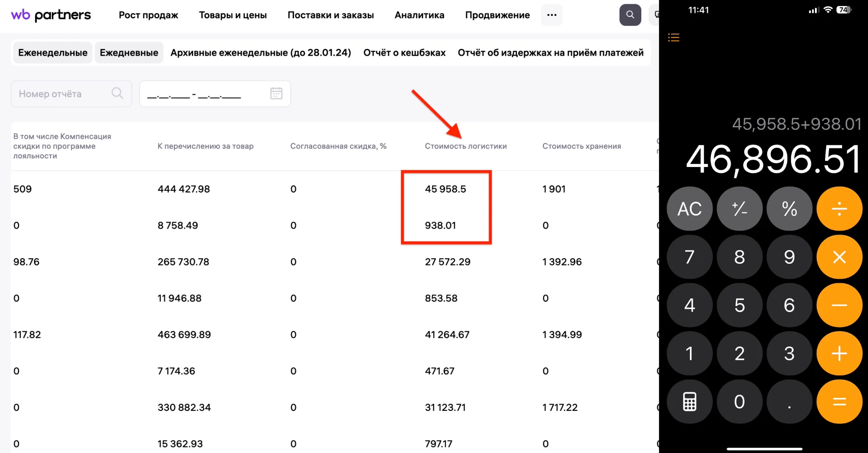Screen dimensions: 868x453
Task: Click the magnifier in report number field
Action: [117, 93]
